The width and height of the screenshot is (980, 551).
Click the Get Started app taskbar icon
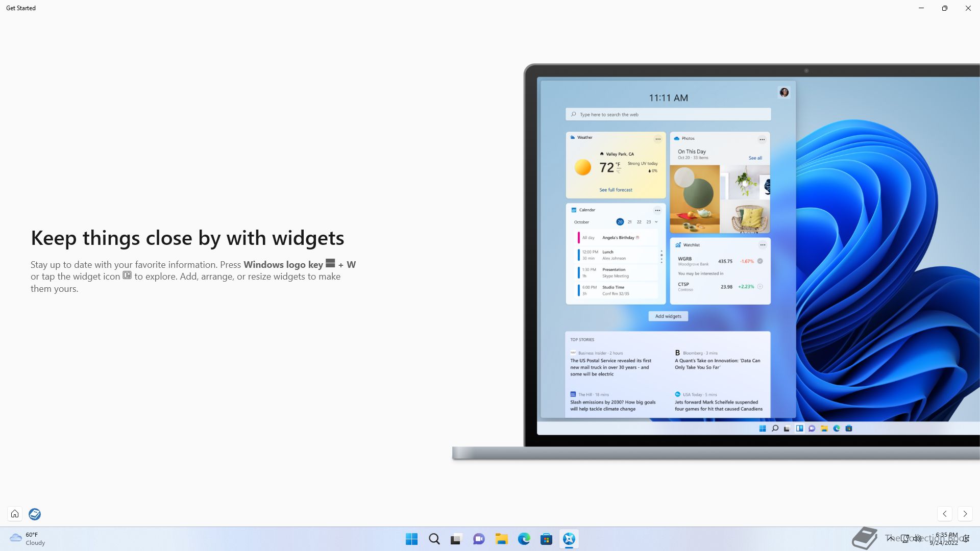(569, 539)
